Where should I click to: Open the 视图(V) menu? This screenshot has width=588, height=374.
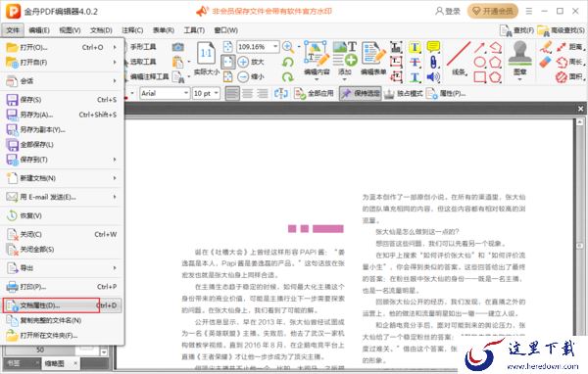tap(70, 30)
